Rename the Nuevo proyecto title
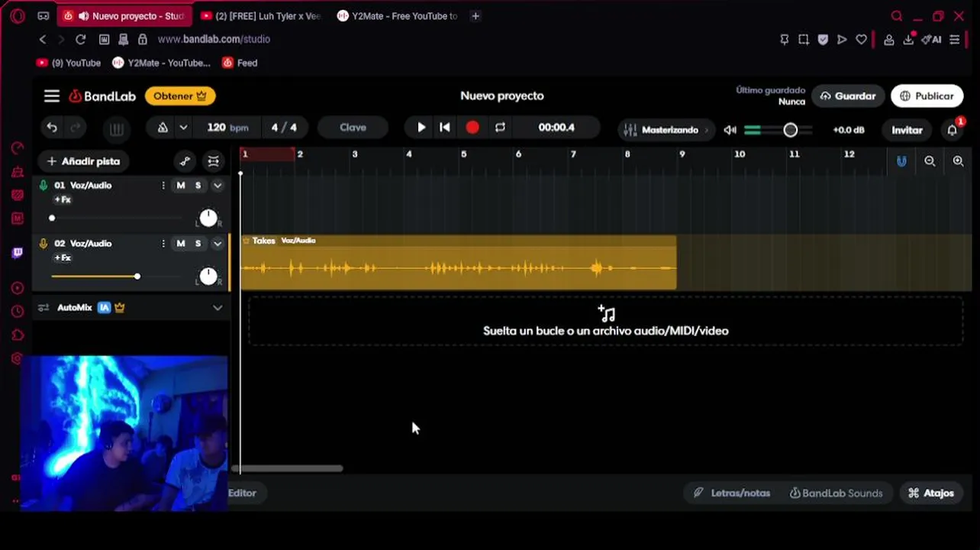The height and width of the screenshot is (550, 980). pyautogui.click(x=501, y=95)
